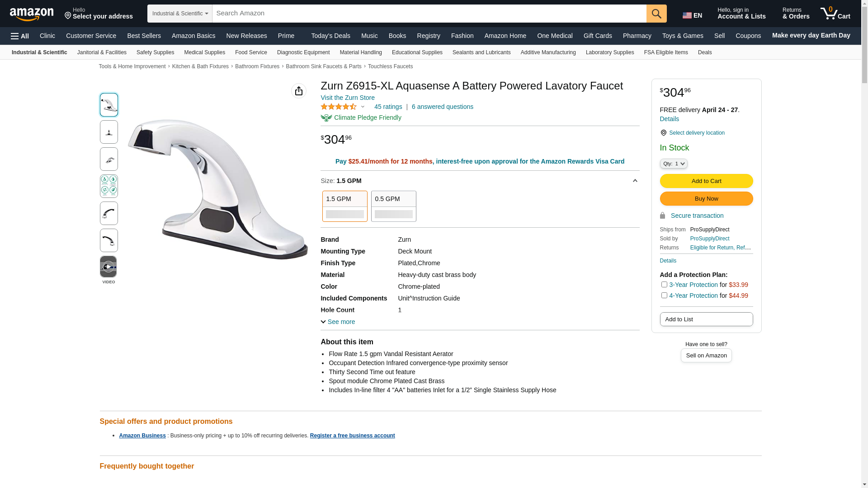The height and width of the screenshot is (488, 868).
Task: Click the Add to Cart button
Action: coord(706,181)
